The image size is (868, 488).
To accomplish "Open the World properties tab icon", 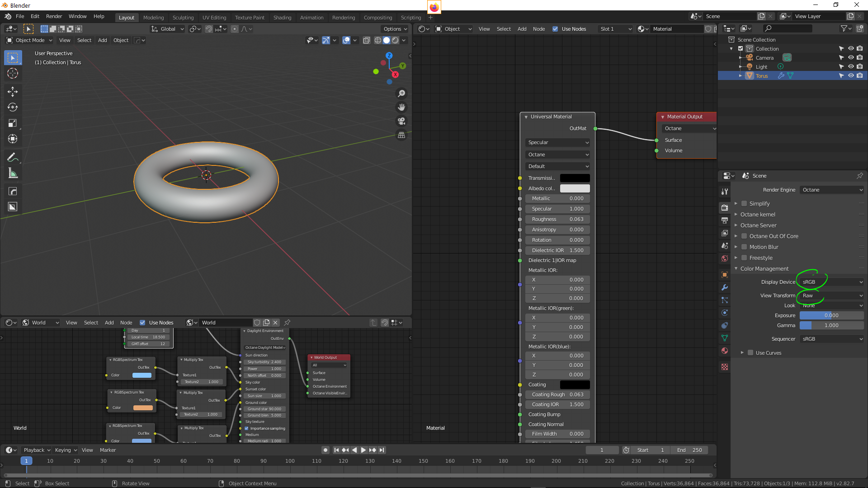I will pos(725,258).
